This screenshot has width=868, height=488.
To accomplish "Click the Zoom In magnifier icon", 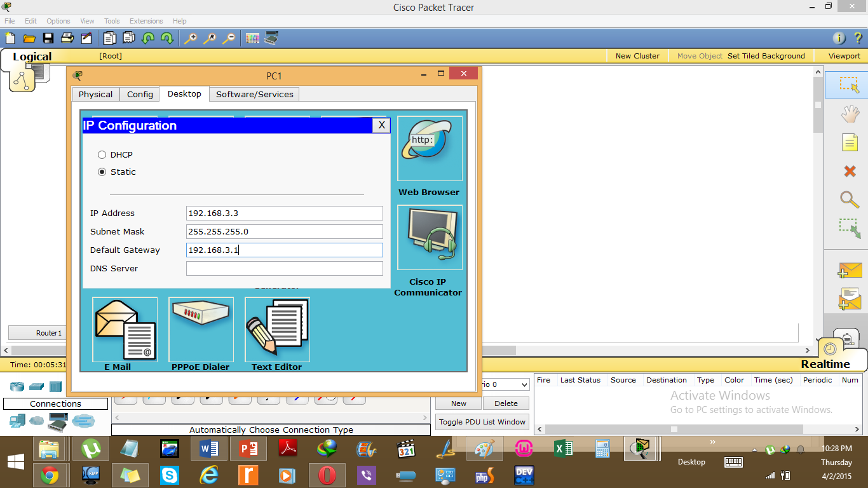I will coord(191,38).
